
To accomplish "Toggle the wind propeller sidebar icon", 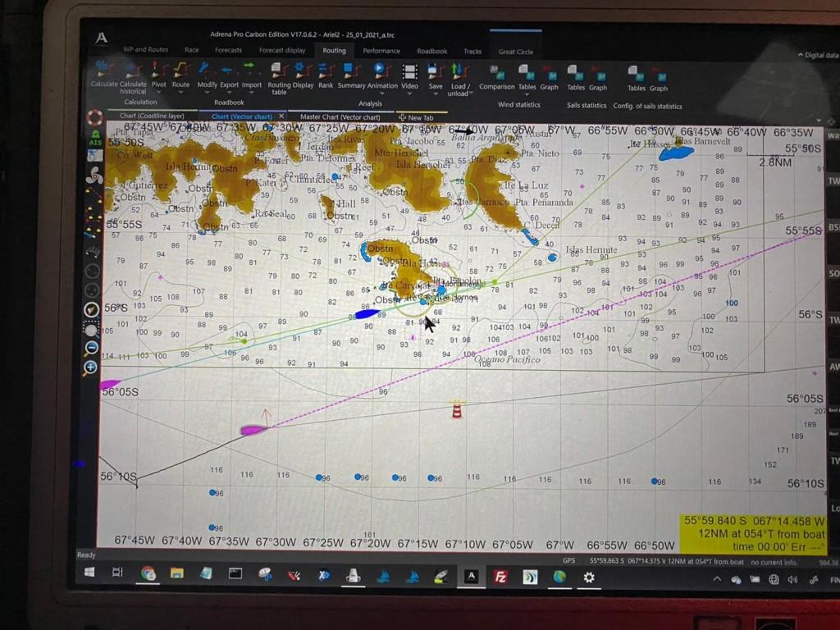I will 94,176.
